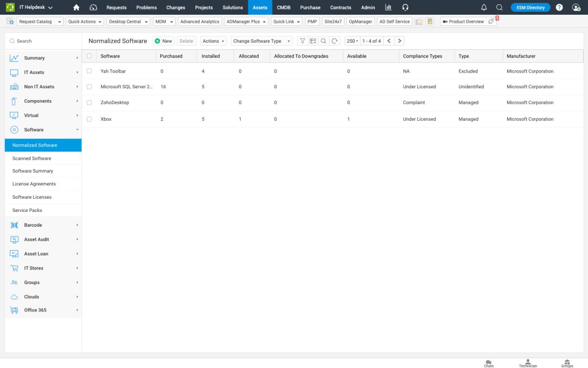Viewport: 588px width, 368px height.
Task: Open the Quick Link dropdown
Action: pyautogui.click(x=287, y=22)
